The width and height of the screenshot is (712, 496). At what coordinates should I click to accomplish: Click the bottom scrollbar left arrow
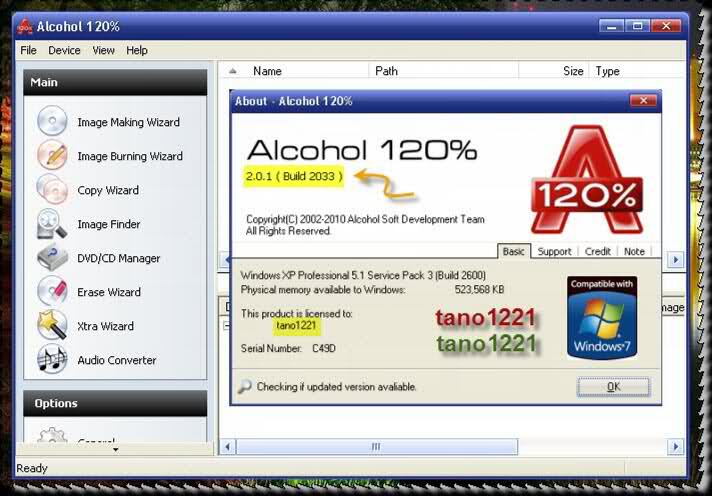pos(227,446)
